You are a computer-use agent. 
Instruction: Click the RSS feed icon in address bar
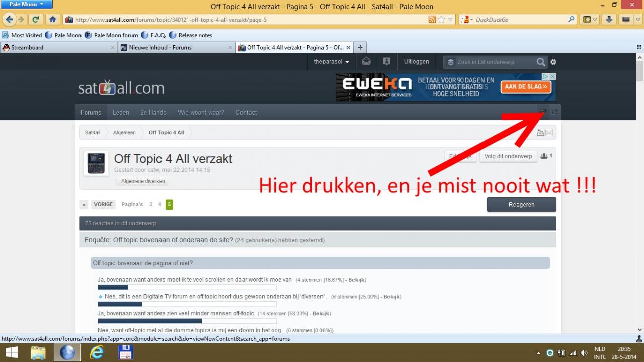pyautogui.click(x=432, y=20)
